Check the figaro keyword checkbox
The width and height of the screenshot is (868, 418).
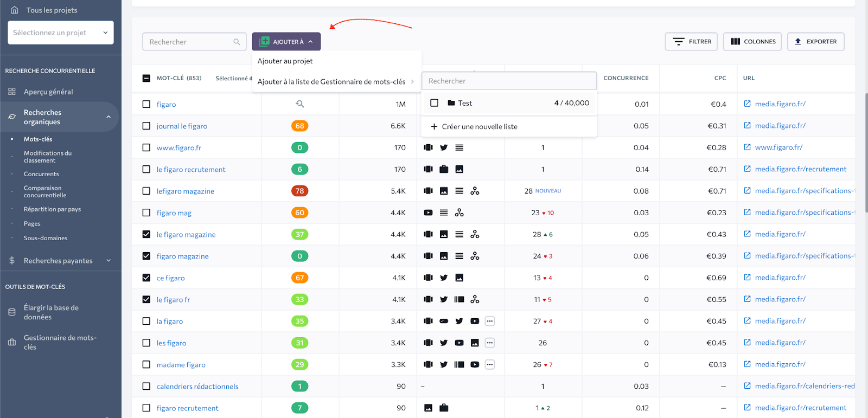point(146,104)
